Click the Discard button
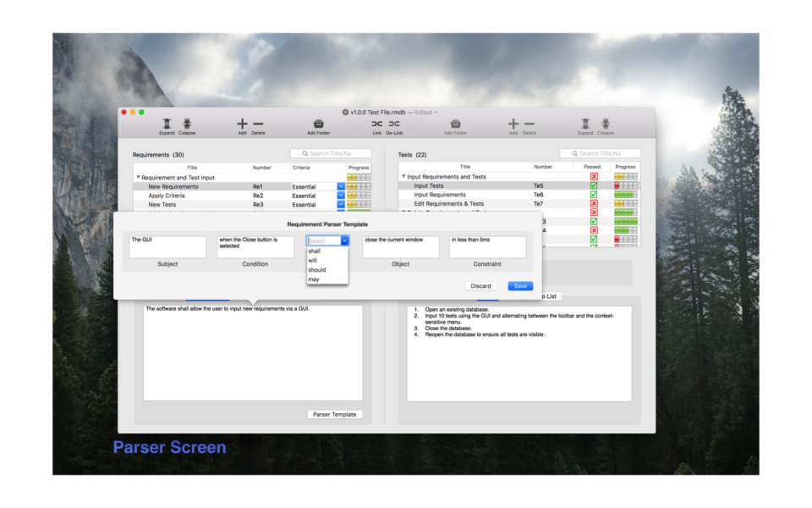This screenshot has width=812, height=508. tap(480, 286)
